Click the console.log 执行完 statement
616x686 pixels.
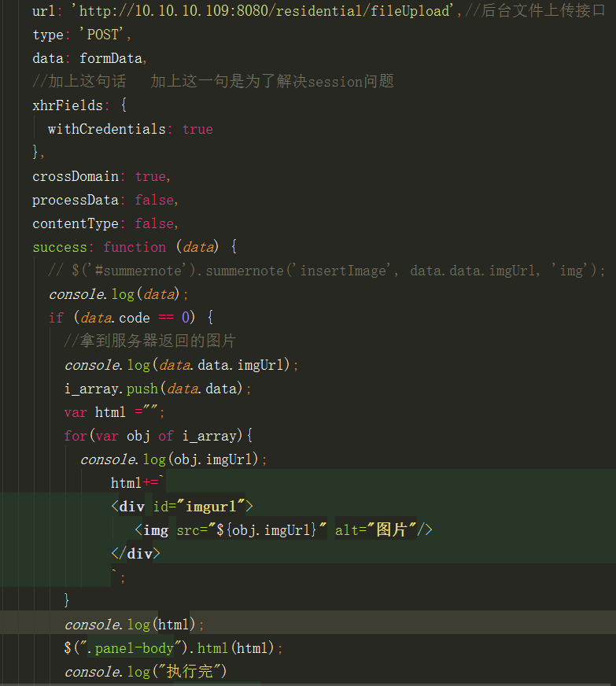(x=146, y=672)
